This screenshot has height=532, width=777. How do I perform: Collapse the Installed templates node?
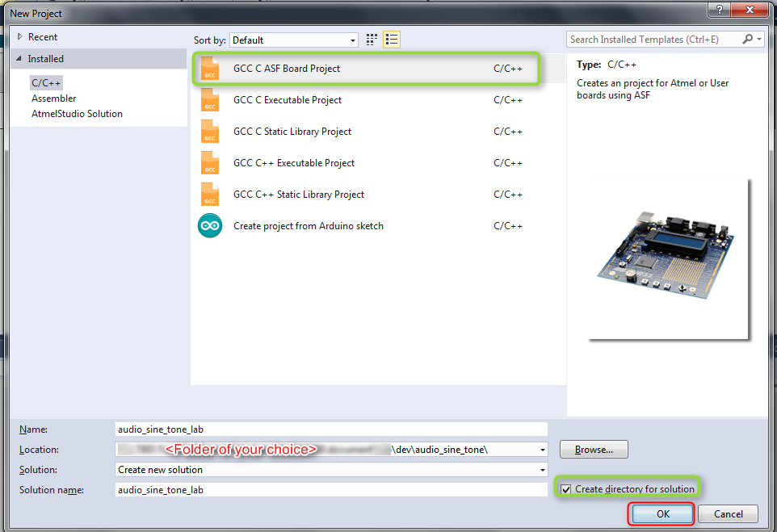19,59
